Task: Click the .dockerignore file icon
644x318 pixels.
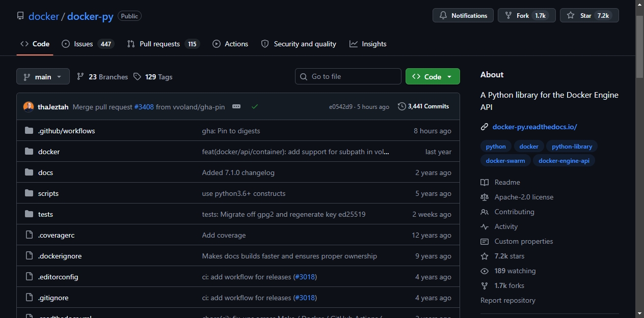Action: coord(29,256)
